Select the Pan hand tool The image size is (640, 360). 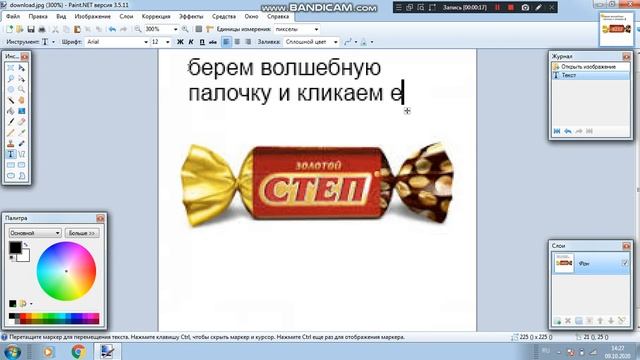[x=21, y=100]
